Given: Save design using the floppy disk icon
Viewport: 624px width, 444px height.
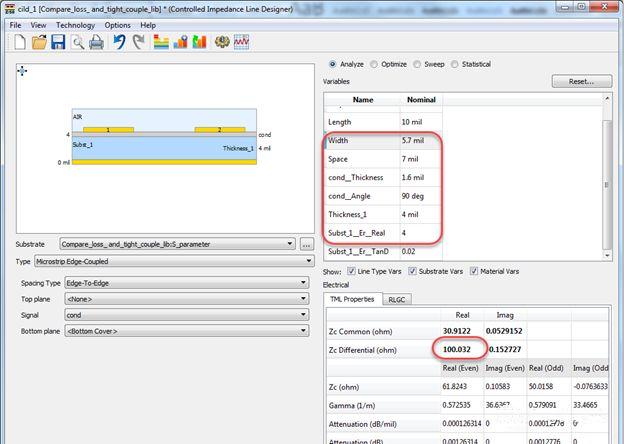Looking at the screenshot, I should pyautogui.click(x=58, y=42).
